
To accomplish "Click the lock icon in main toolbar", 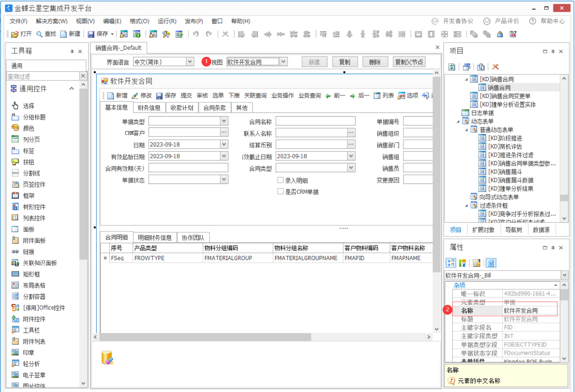I will (x=500, y=34).
